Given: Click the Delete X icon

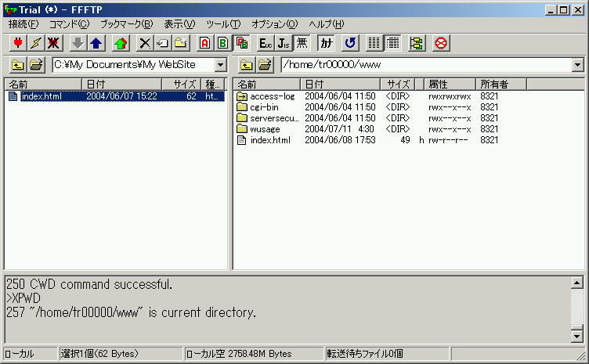Looking at the screenshot, I should [145, 43].
